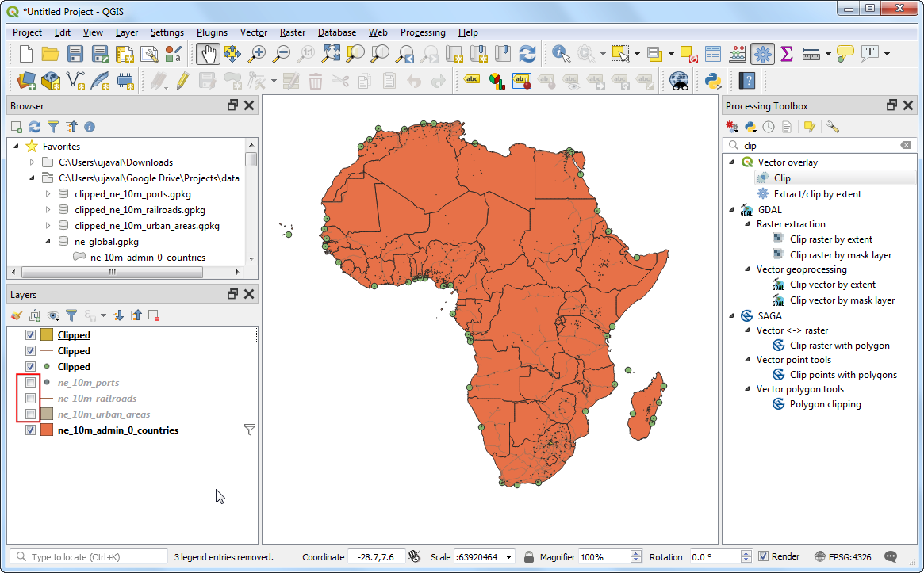Click the Refresh map icon
Viewport: 924px width, 573px height.
(x=527, y=54)
